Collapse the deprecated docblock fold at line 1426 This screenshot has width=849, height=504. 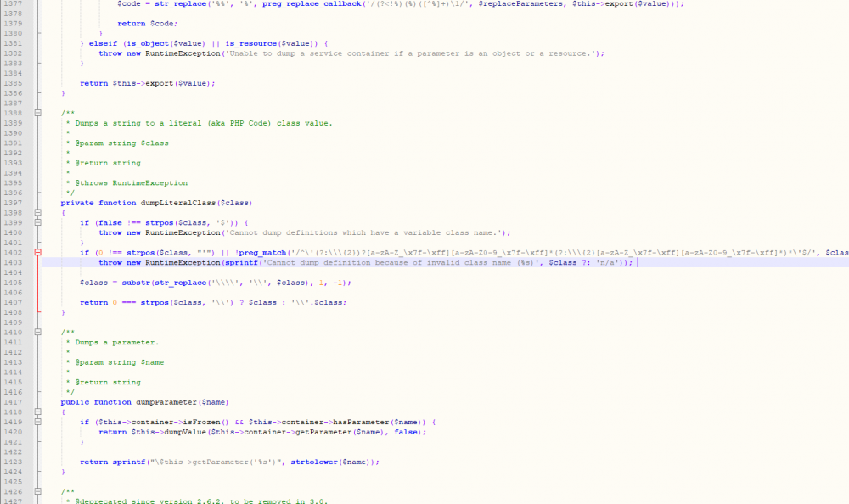(x=36, y=491)
